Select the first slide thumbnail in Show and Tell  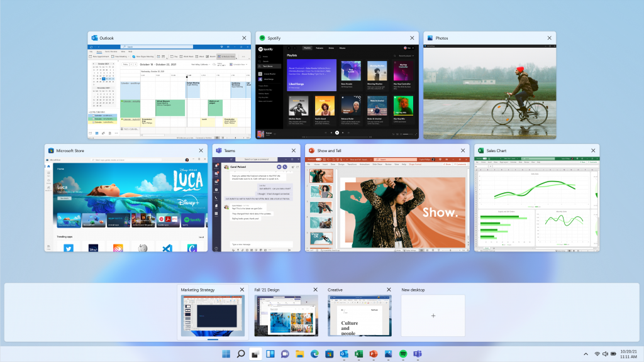pyautogui.click(x=321, y=176)
